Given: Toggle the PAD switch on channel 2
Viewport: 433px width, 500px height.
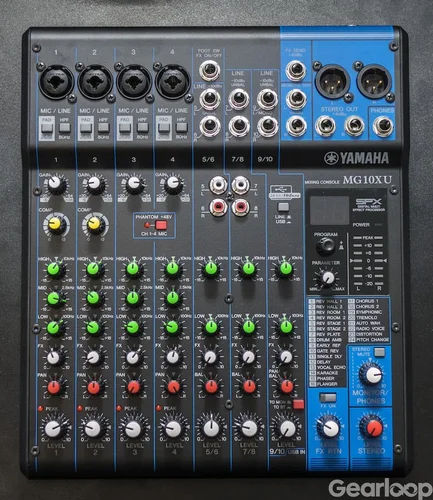Looking at the screenshot, I should (x=86, y=128).
